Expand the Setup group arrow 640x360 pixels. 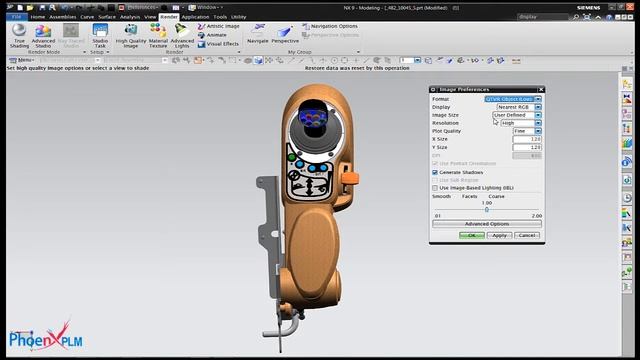tap(108, 52)
